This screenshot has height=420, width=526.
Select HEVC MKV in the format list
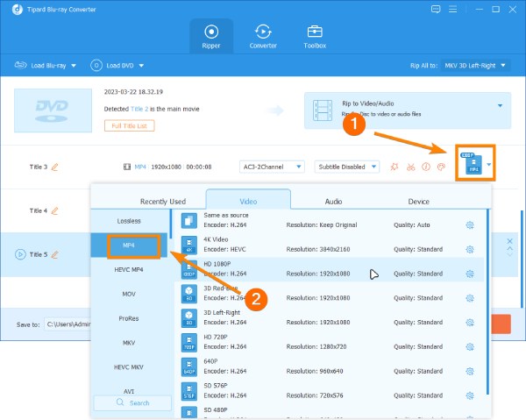[x=129, y=367]
